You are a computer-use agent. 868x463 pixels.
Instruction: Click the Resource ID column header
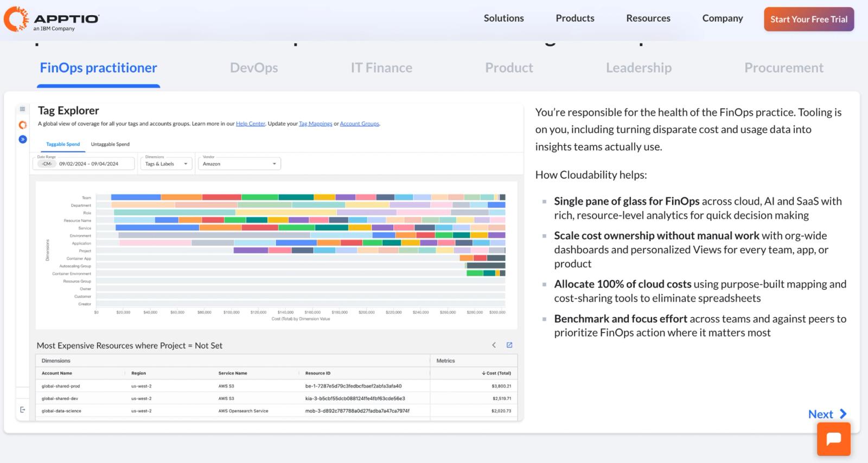tap(318, 373)
